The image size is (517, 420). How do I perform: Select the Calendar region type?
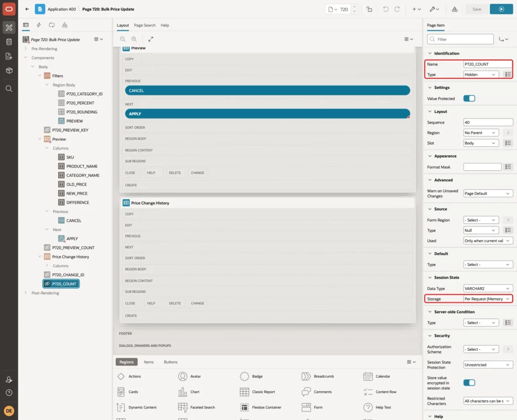tap(377, 376)
